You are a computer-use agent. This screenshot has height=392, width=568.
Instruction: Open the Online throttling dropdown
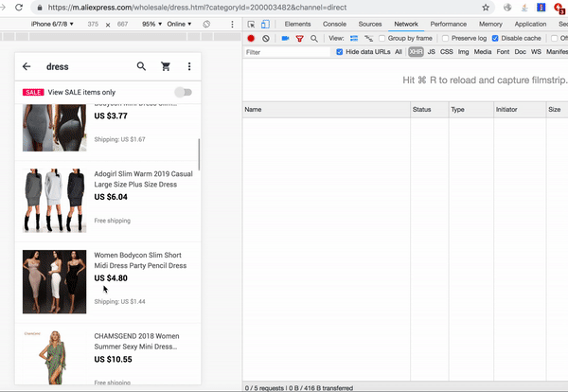pos(179,25)
